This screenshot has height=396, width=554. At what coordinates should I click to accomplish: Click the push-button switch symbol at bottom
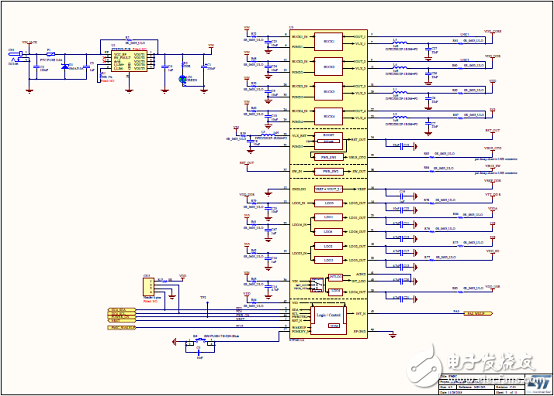(200, 341)
